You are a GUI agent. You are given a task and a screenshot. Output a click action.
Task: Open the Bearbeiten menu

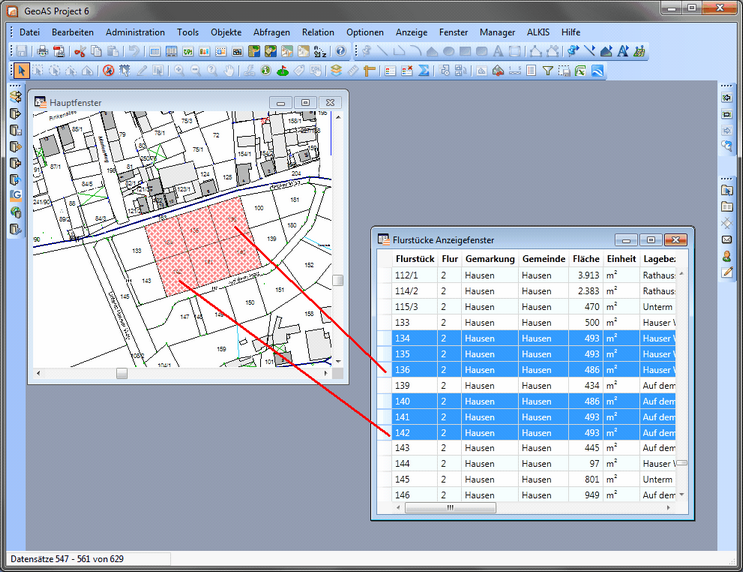(72, 32)
